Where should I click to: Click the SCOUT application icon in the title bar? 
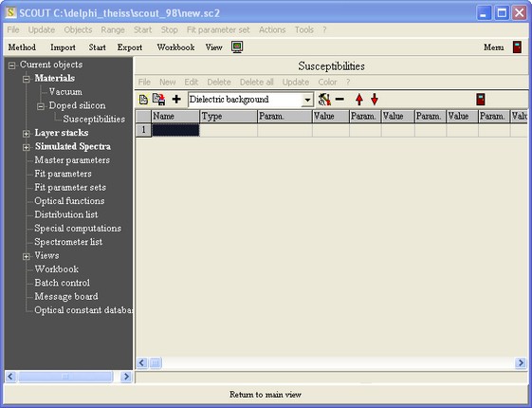(x=10, y=12)
